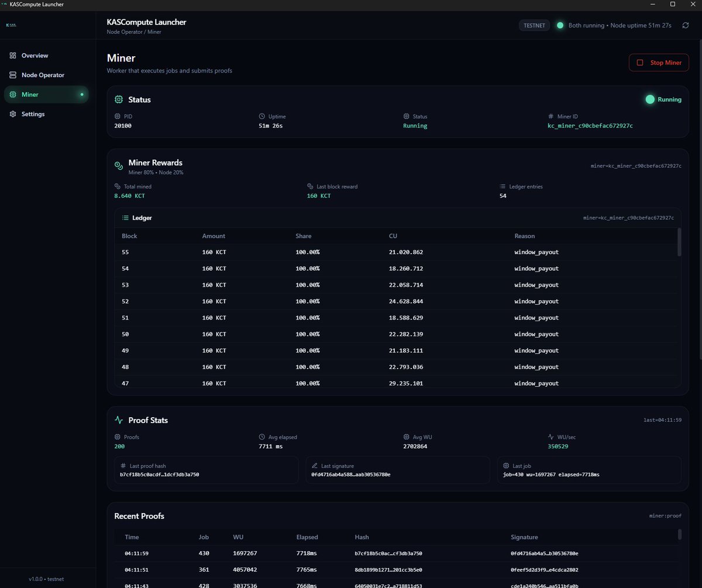Click the Ledger table scrollbar
702x588 pixels.
click(679, 242)
